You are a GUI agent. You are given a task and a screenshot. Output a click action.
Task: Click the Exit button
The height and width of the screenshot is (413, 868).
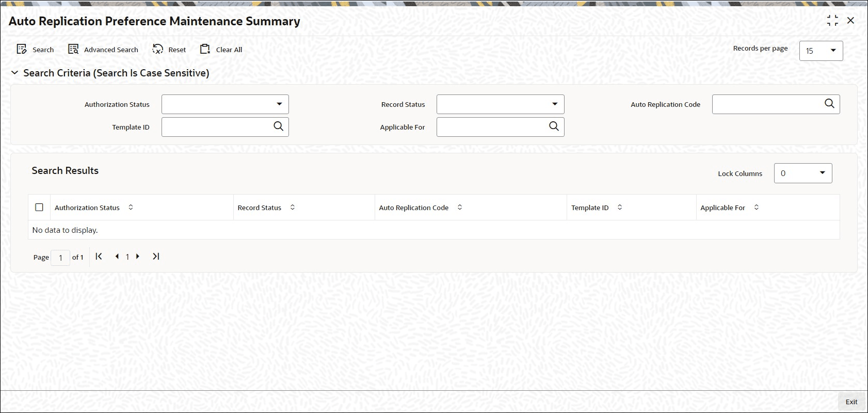tap(851, 402)
